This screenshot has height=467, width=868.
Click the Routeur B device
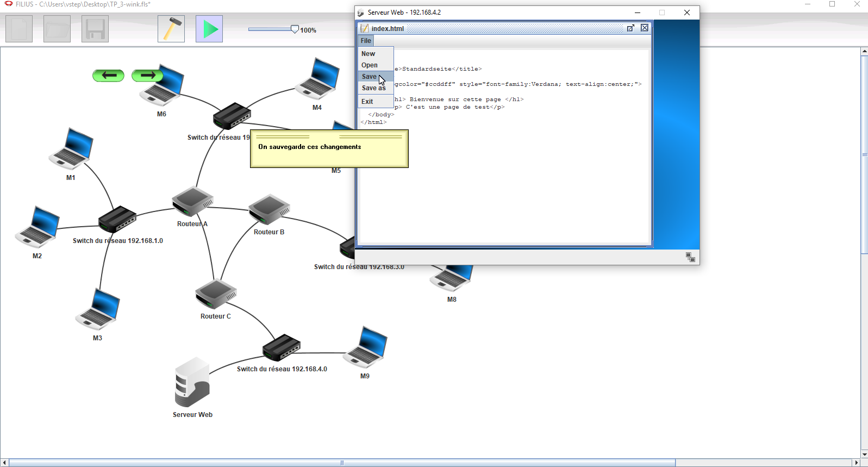point(269,210)
